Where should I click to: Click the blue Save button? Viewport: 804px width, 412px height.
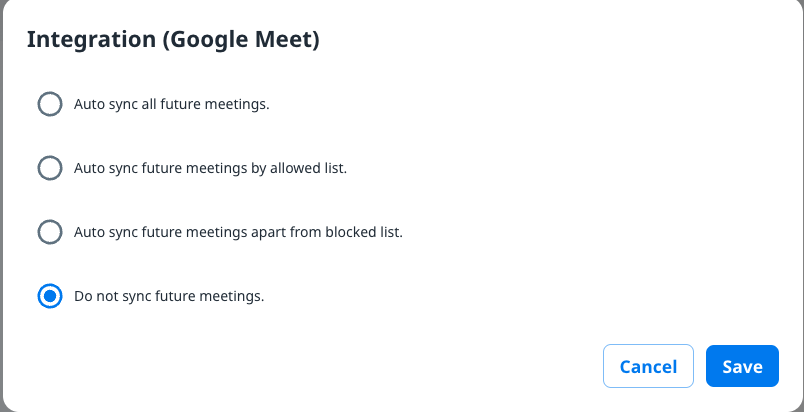coord(742,366)
